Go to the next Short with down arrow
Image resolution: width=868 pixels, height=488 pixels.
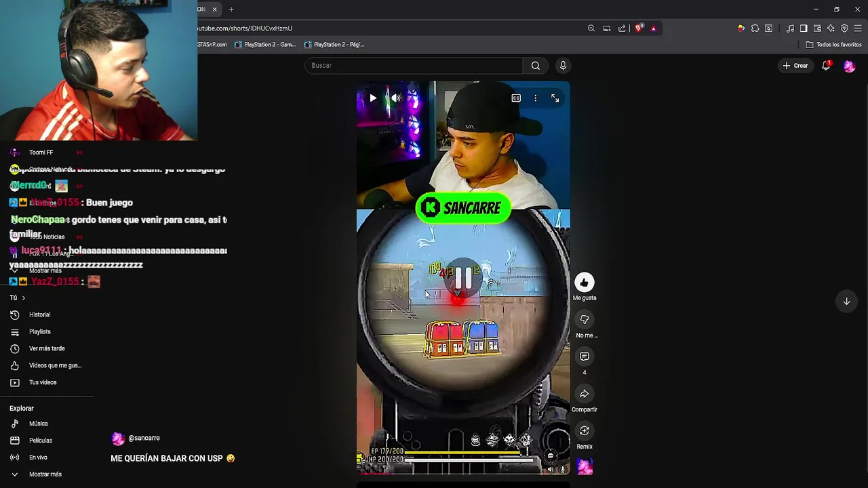point(846,302)
